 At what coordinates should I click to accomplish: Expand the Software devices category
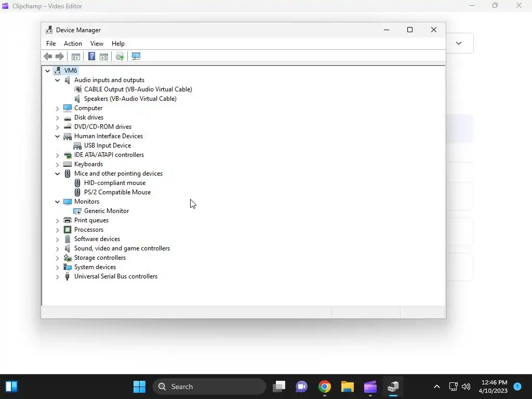(x=57, y=239)
